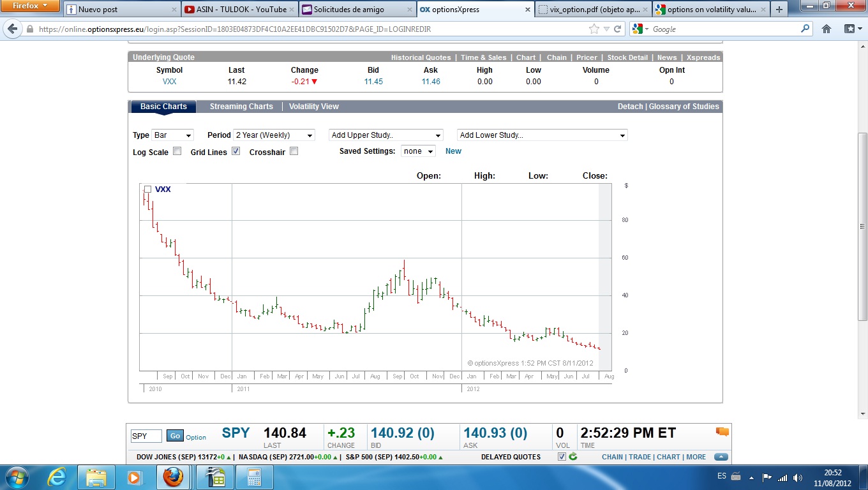
Task: Show network status in system tray
Action: tap(782, 477)
